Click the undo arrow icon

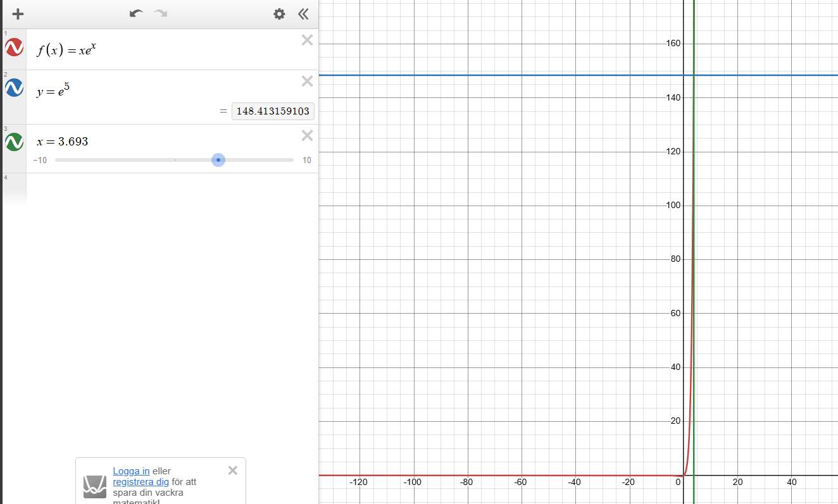[x=136, y=14]
